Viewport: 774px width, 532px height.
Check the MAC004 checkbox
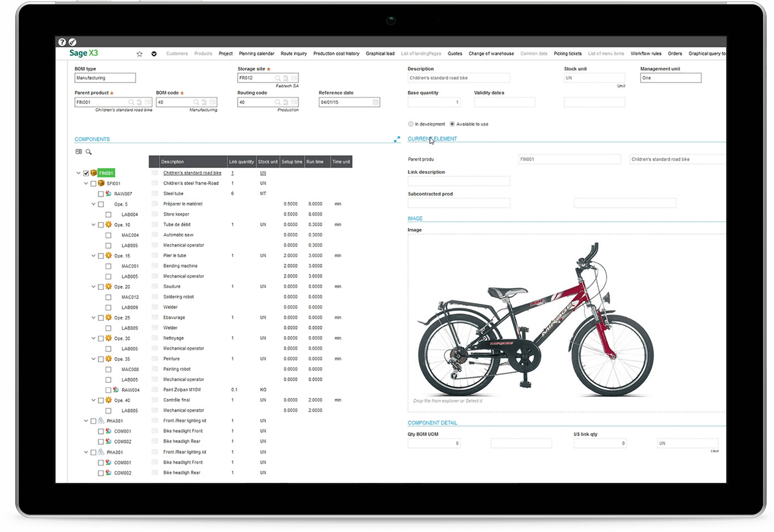tap(108, 235)
